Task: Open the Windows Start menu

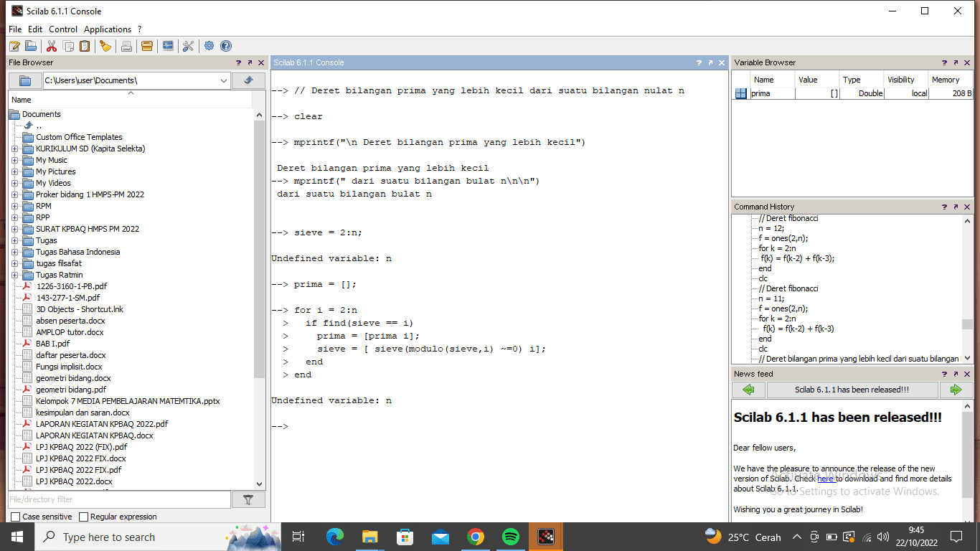Action: pos(17,537)
